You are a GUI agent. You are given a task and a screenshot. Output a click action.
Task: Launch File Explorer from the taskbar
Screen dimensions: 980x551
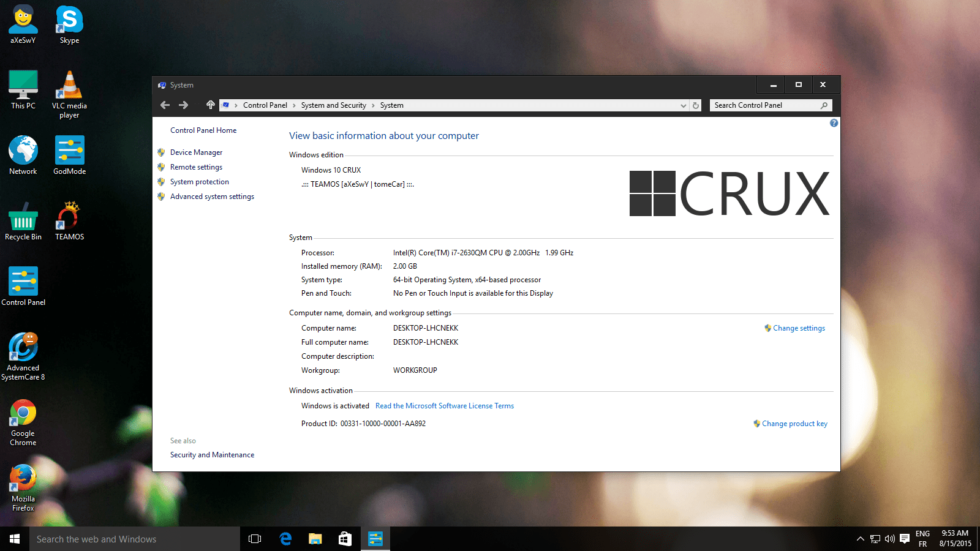(315, 539)
